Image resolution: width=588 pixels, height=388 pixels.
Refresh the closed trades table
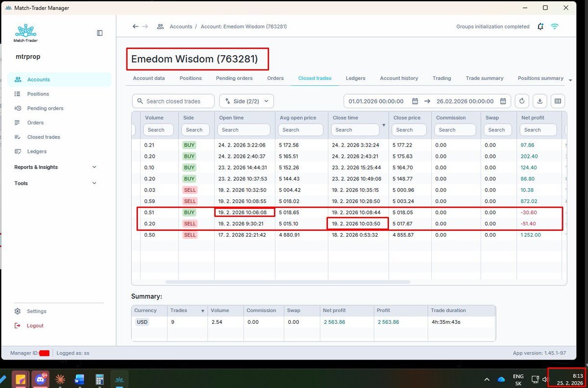coord(521,101)
